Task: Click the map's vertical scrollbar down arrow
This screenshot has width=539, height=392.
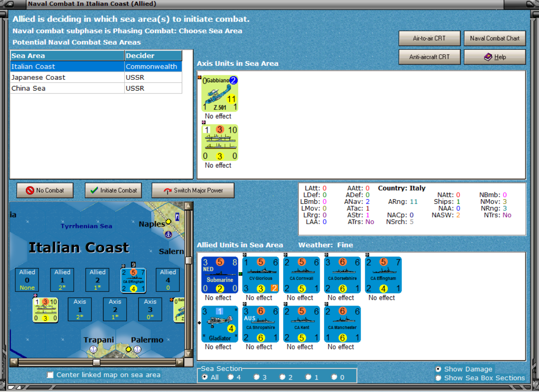Action: click(188, 354)
